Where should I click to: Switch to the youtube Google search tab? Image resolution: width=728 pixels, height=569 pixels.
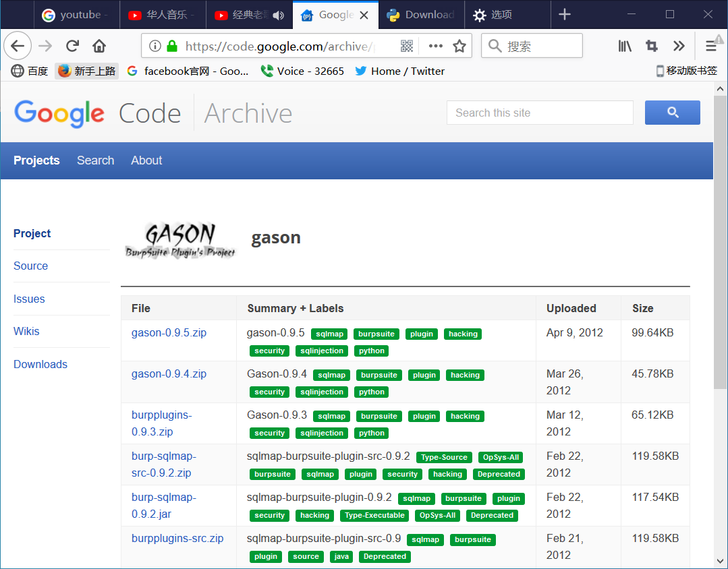pyautogui.click(x=77, y=15)
